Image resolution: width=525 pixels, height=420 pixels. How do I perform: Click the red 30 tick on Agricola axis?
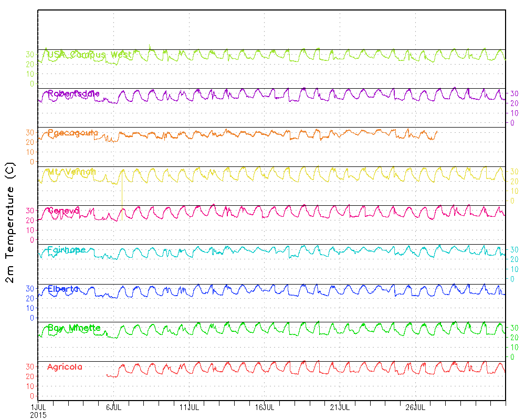30,366
